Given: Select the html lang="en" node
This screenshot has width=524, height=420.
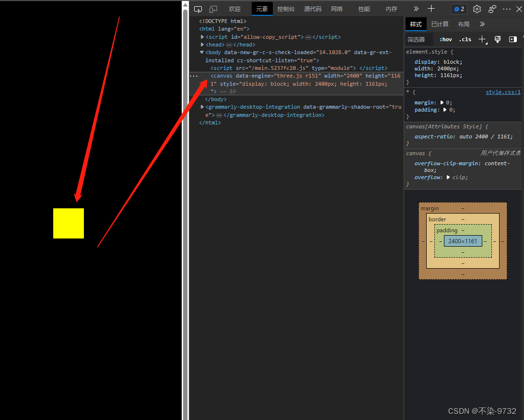Looking at the screenshot, I should point(224,29).
